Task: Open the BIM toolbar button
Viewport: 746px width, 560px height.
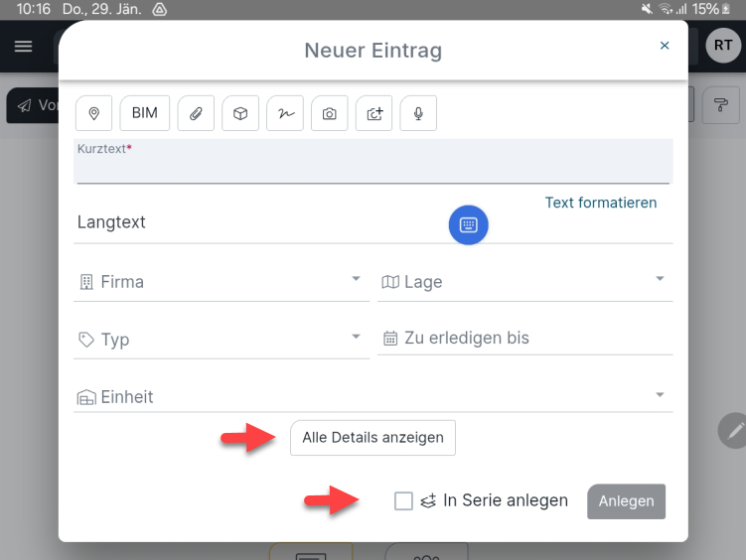Action: [x=145, y=114]
